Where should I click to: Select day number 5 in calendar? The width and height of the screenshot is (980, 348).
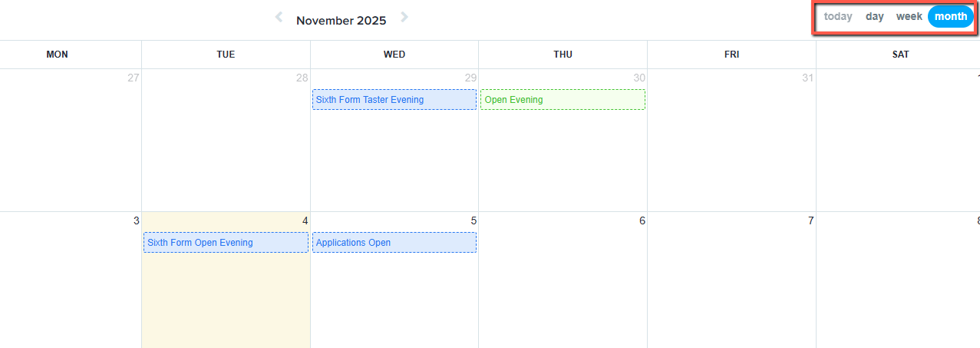(x=474, y=221)
